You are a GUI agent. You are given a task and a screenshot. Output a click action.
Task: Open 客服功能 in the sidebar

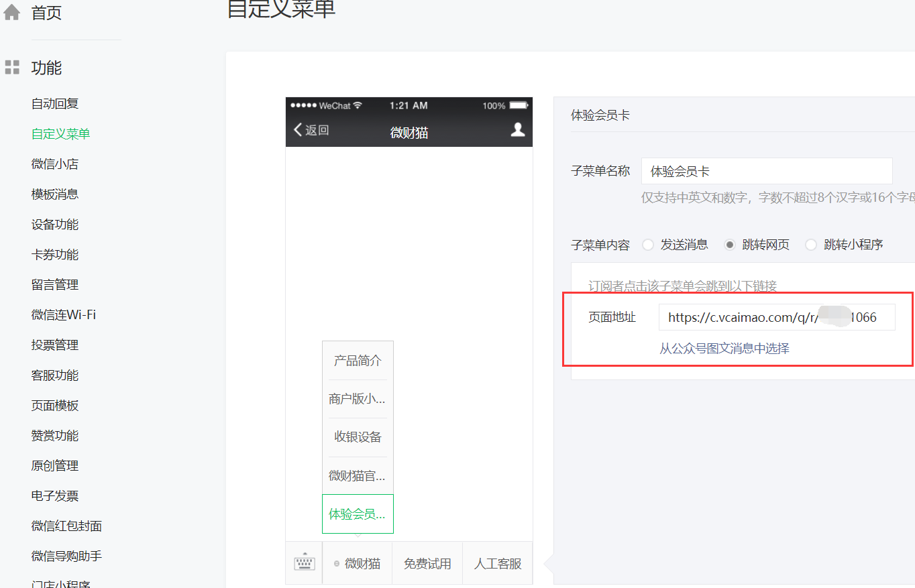click(x=55, y=375)
